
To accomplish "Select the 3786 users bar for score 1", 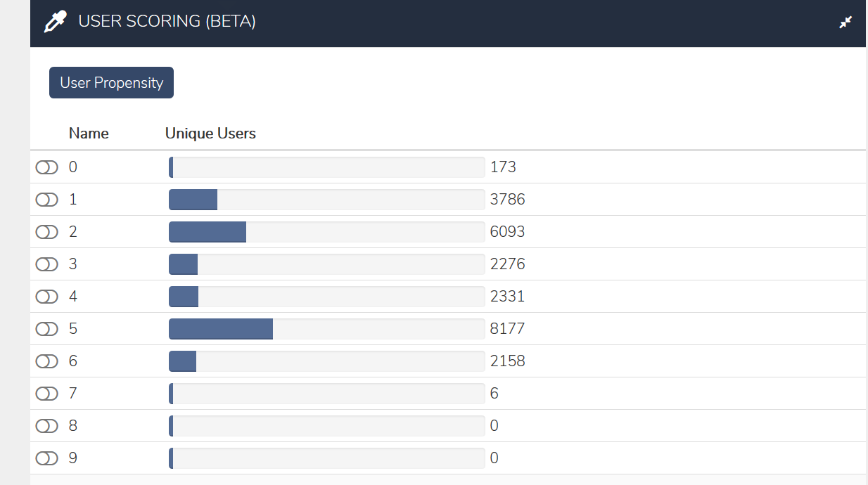I will tap(327, 200).
